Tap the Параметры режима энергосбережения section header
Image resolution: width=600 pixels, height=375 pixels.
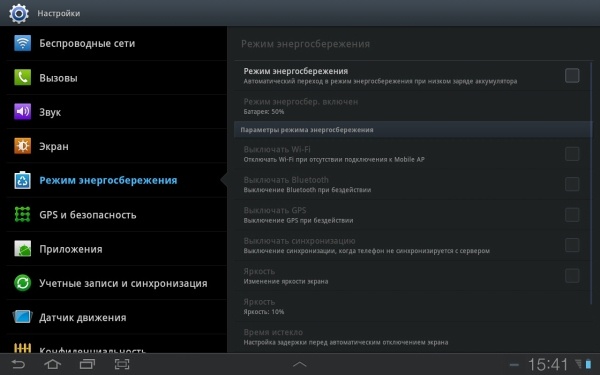(412, 130)
